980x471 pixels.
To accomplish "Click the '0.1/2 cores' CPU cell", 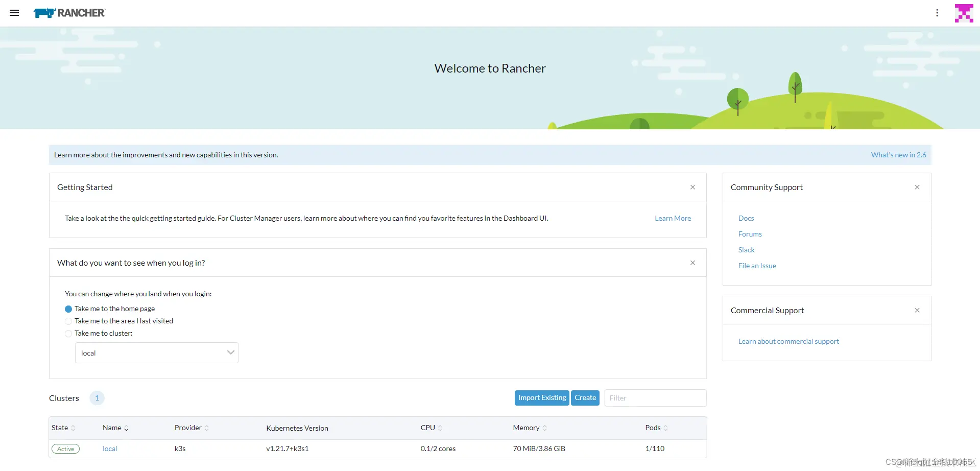I will pyautogui.click(x=438, y=449).
